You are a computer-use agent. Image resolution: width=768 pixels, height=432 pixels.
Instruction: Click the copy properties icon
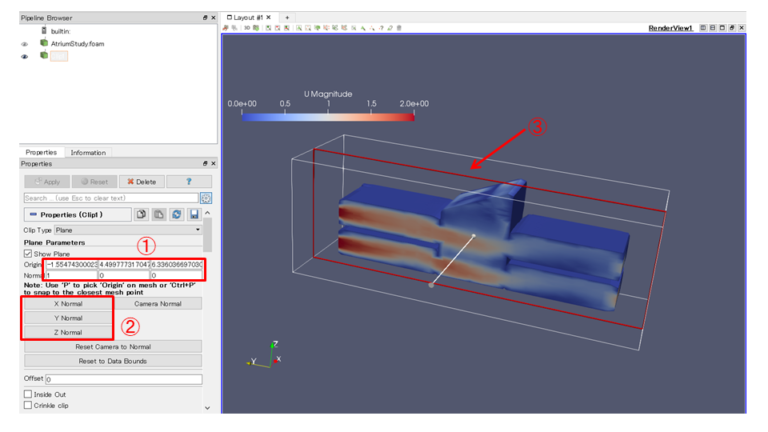(x=142, y=214)
